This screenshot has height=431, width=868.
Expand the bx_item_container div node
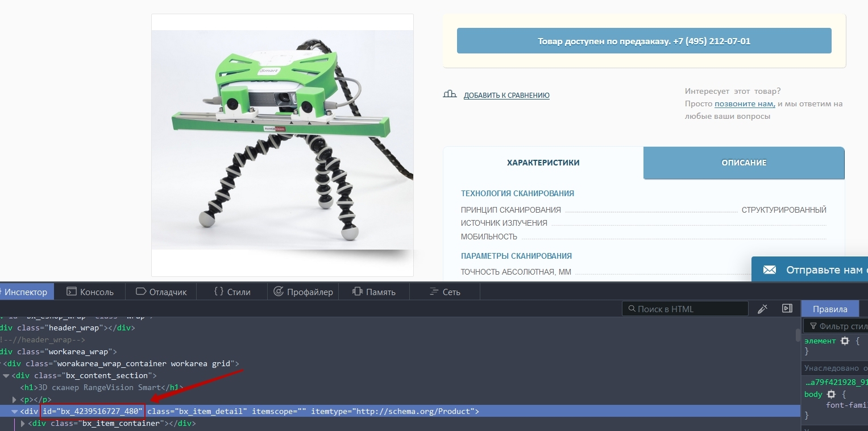click(x=23, y=424)
